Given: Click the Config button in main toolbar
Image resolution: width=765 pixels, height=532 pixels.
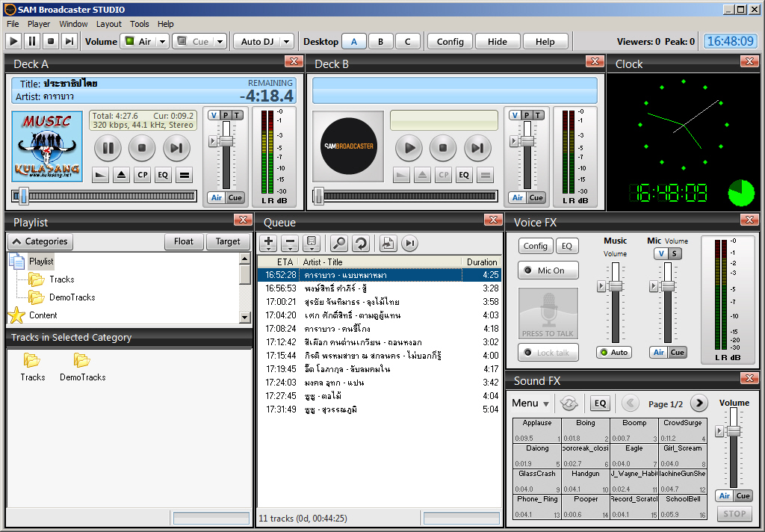Looking at the screenshot, I should click(x=450, y=42).
